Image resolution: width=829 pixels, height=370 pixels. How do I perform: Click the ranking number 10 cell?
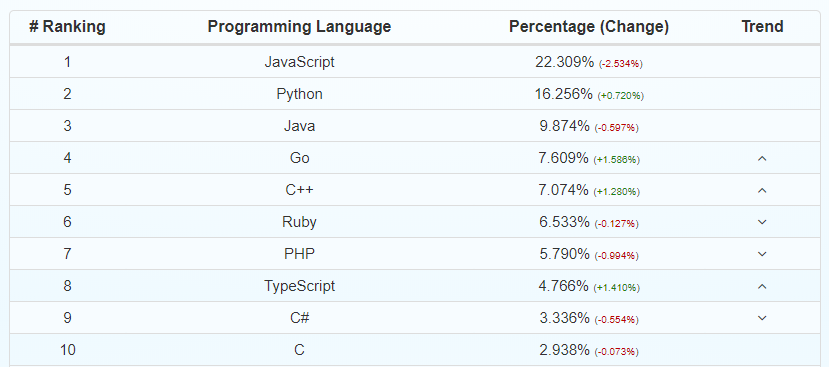click(x=67, y=350)
